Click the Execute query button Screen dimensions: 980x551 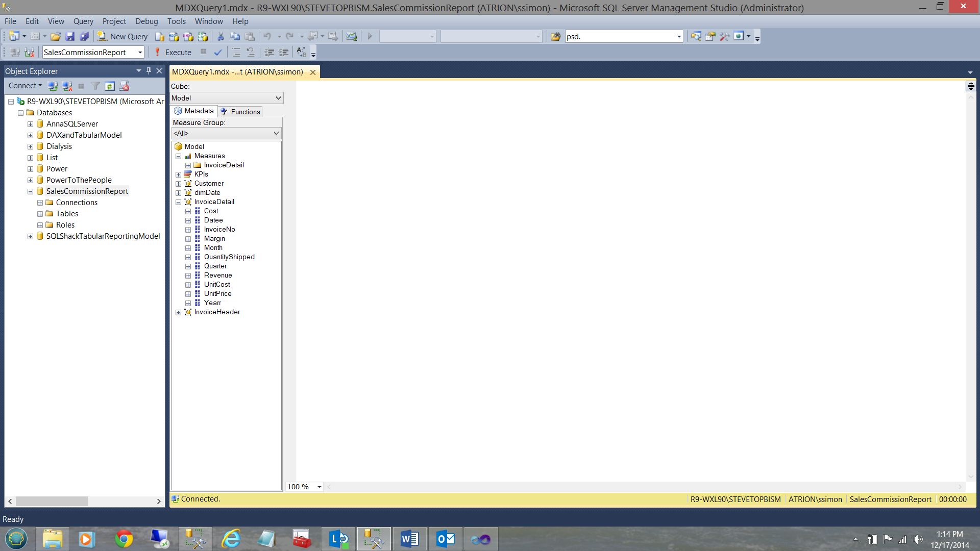pos(173,52)
